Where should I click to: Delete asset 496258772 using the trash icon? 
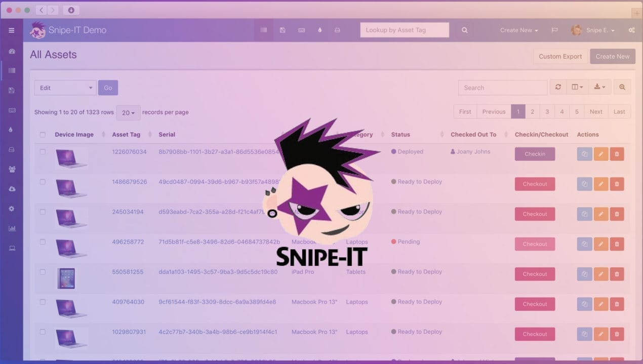[x=617, y=244]
